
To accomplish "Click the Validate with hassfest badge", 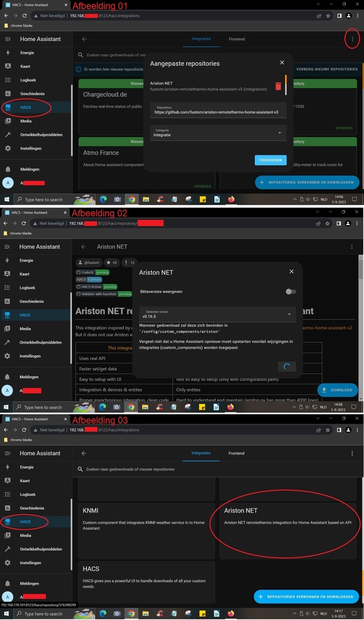I will click(x=104, y=294).
